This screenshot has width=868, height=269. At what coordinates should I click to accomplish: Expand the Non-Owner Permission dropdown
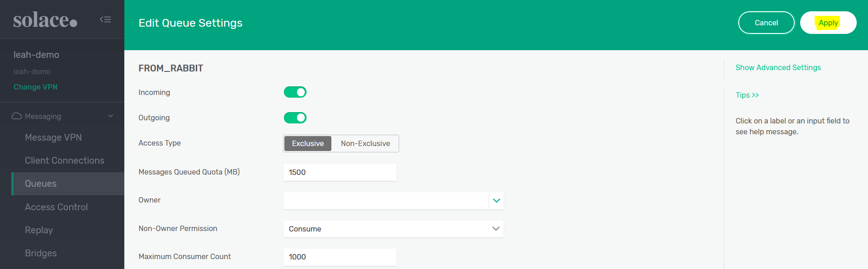click(x=495, y=229)
